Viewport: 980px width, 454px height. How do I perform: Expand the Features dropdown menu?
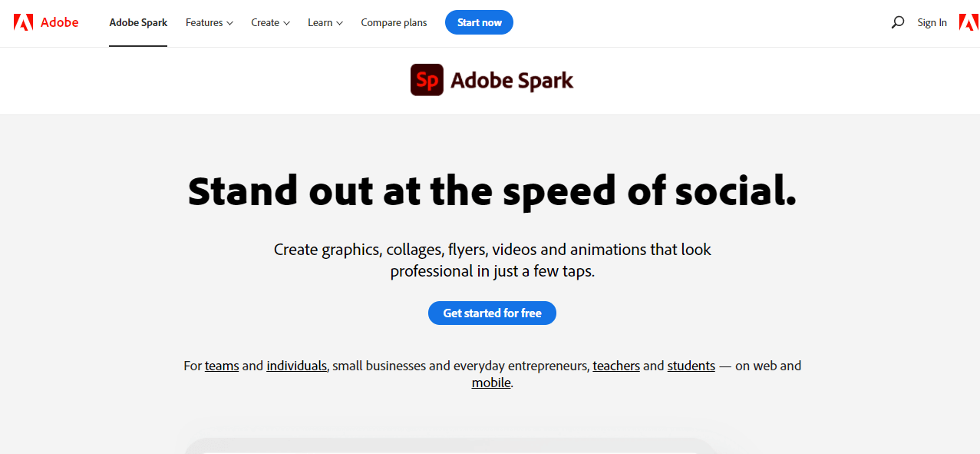coord(209,22)
